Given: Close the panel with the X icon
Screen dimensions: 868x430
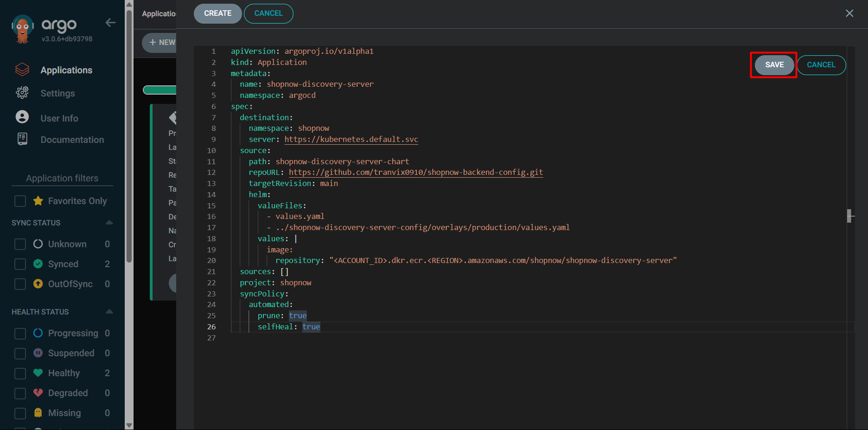Looking at the screenshot, I should pyautogui.click(x=849, y=13).
